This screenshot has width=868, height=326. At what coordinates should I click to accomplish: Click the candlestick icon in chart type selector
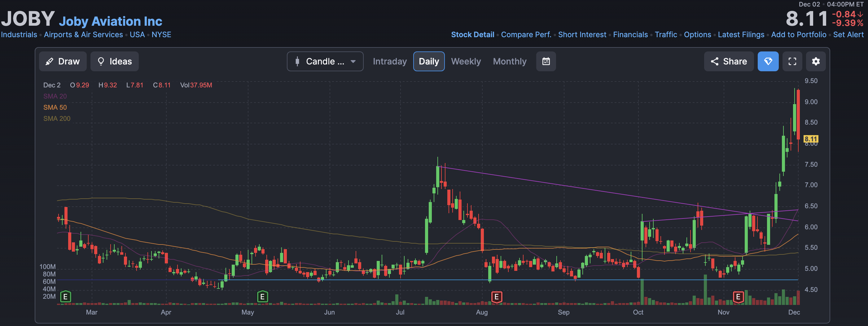click(x=297, y=61)
